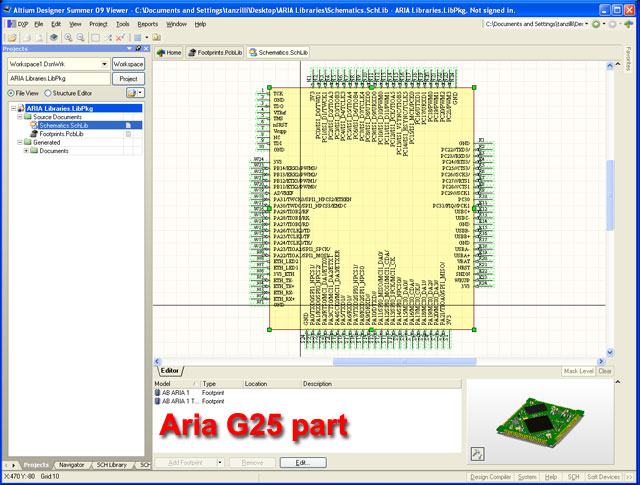Open the devices view icon
The image size is (640, 485).
[53, 38]
